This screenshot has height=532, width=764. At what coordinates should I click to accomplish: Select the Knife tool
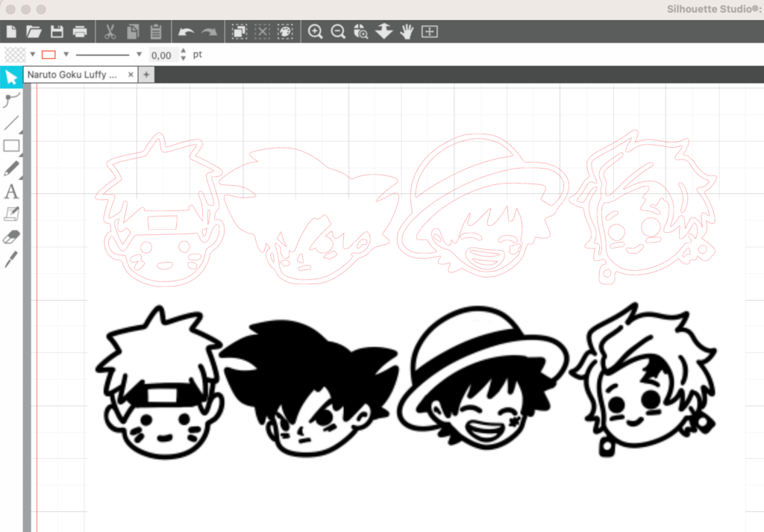(x=10, y=259)
